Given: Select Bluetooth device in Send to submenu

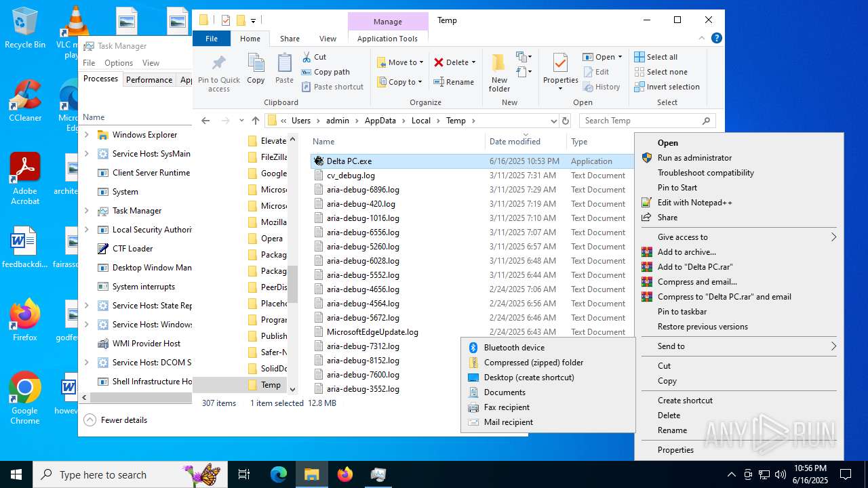Looking at the screenshot, I should click(548, 348).
